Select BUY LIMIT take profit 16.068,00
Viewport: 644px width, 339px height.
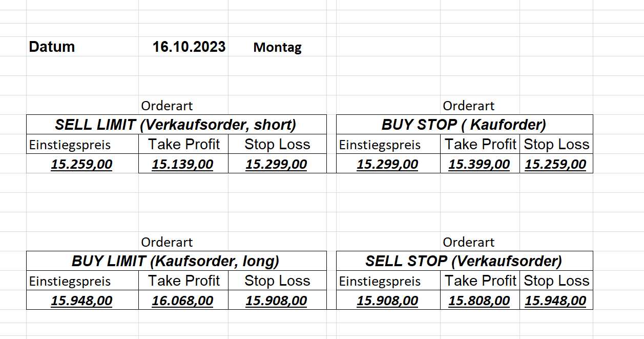[x=182, y=301]
